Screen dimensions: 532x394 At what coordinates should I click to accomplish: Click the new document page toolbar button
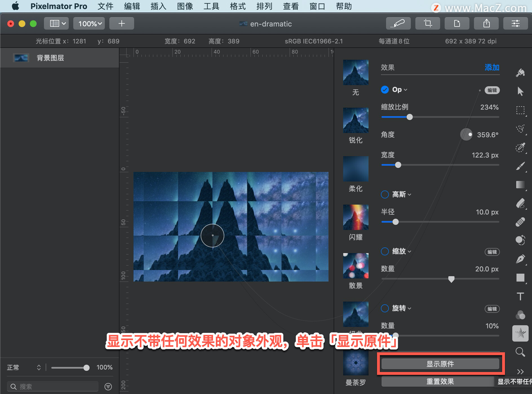click(457, 23)
